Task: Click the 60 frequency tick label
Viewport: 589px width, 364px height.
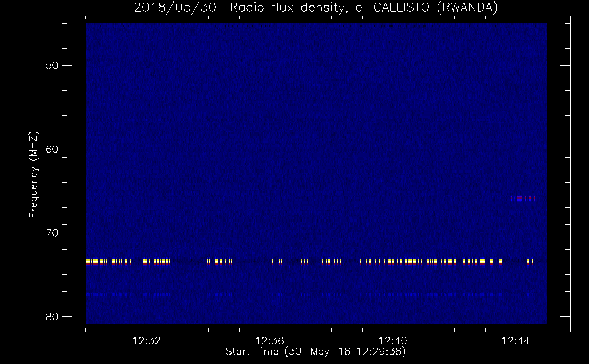Action: 52,149
